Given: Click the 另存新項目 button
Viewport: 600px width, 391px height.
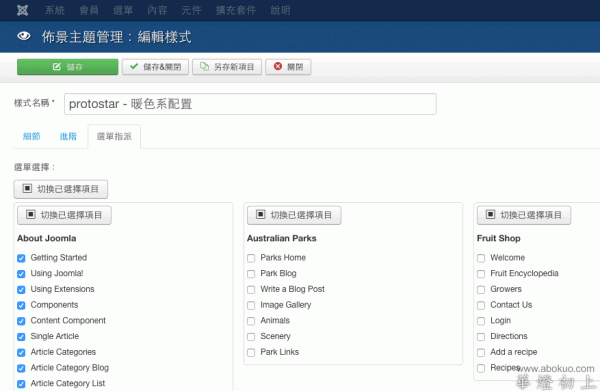Looking at the screenshot, I should point(227,67).
